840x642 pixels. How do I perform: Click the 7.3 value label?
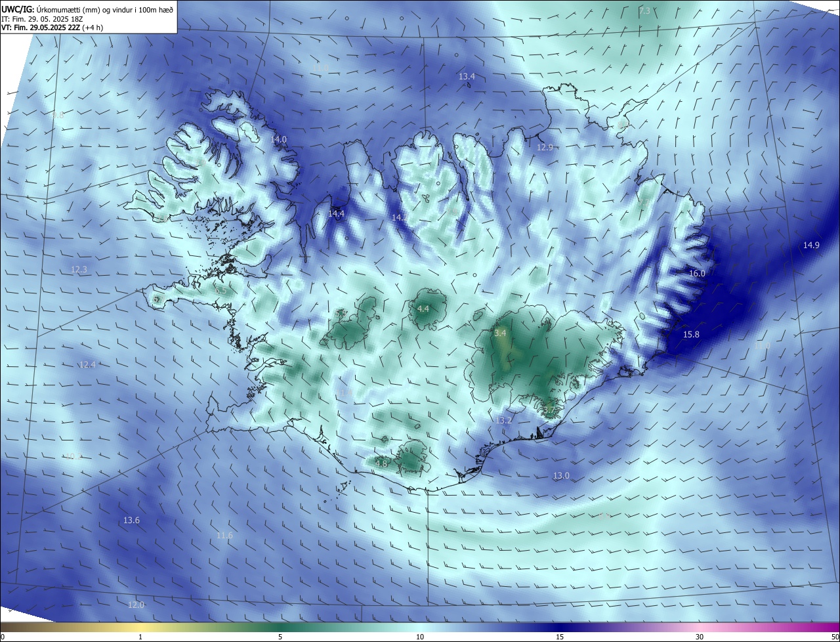tap(644, 11)
